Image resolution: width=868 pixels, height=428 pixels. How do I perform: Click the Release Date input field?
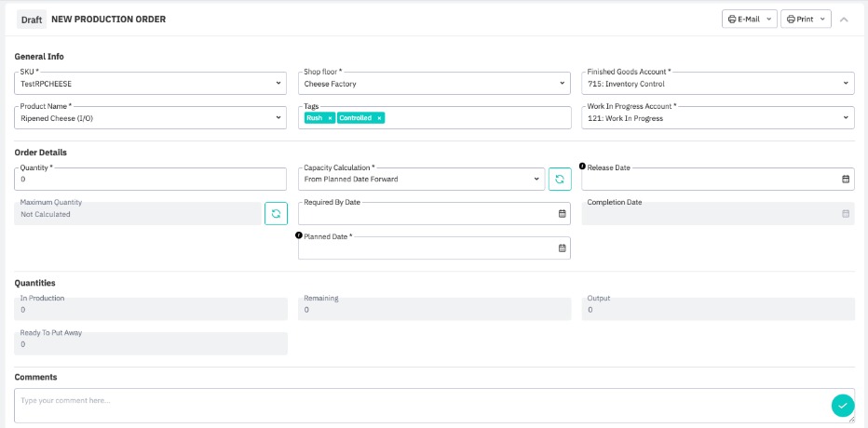717,180
